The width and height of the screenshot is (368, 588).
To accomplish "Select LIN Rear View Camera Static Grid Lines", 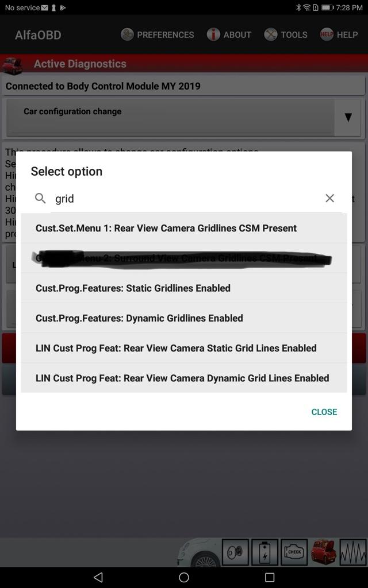I will coord(184,348).
